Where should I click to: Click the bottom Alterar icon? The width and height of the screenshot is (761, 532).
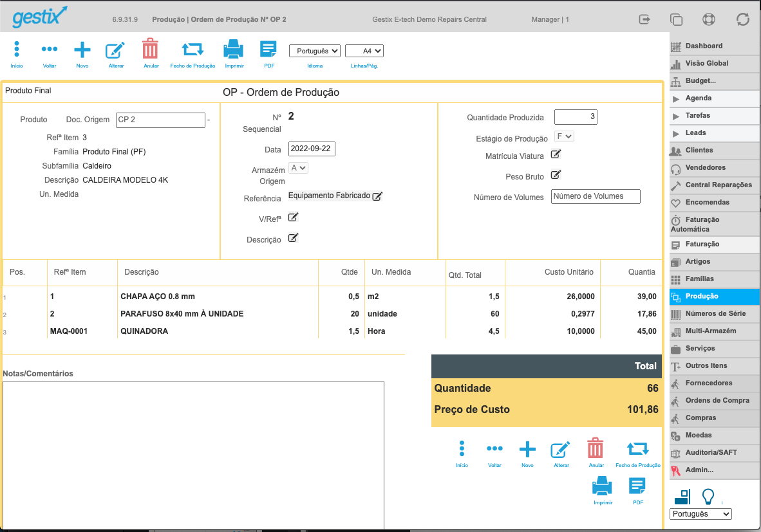coord(561,450)
